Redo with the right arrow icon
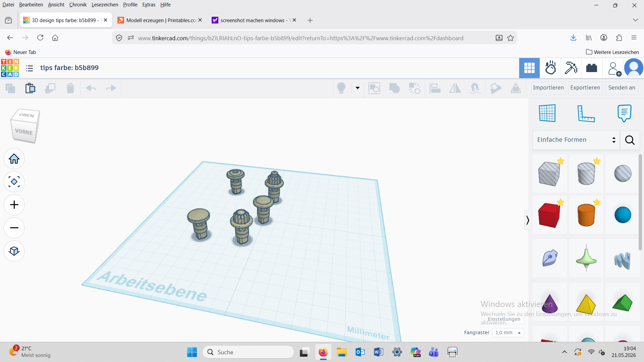 [111, 88]
